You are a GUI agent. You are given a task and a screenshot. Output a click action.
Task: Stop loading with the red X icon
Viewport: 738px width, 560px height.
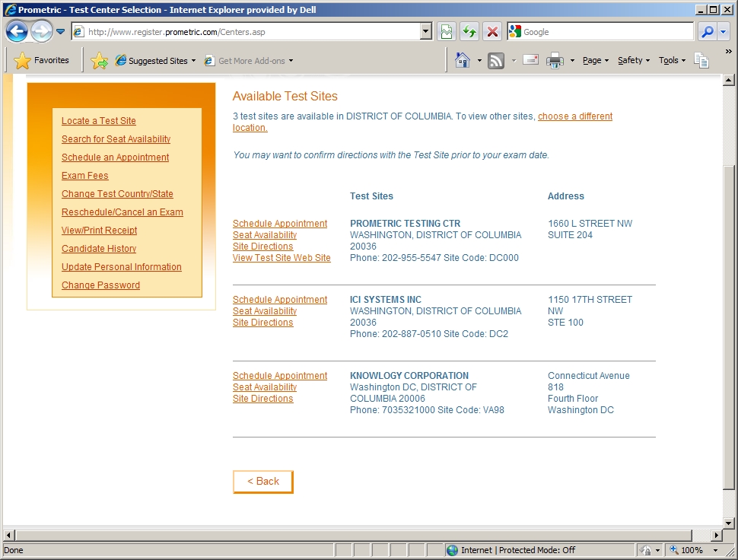492,32
